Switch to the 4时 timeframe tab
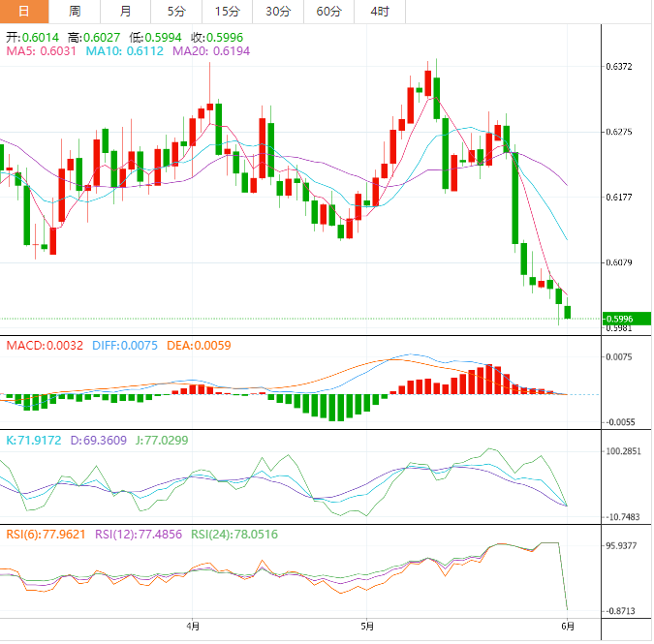 (379, 12)
